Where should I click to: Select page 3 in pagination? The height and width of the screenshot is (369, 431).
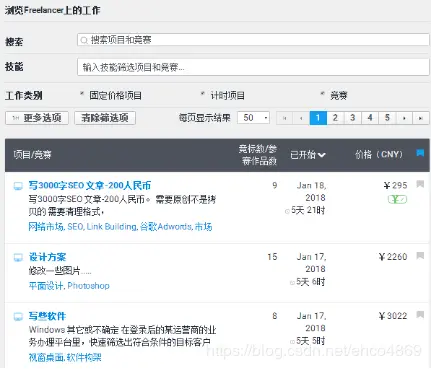(x=353, y=118)
